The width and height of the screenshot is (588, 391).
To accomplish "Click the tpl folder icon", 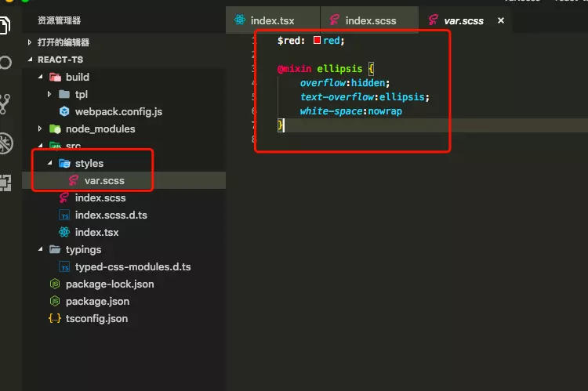I will click(64, 94).
